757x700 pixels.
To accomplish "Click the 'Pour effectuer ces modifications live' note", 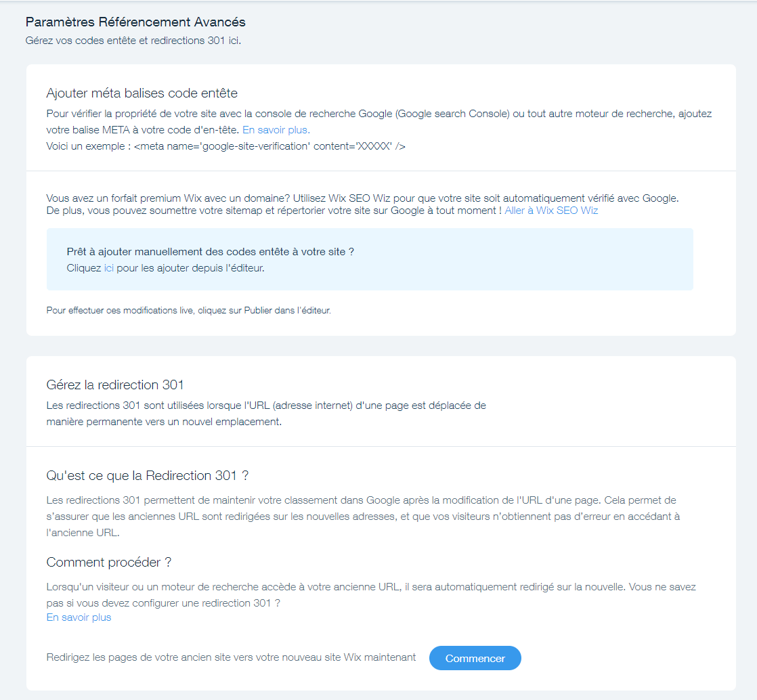I will pyautogui.click(x=189, y=311).
